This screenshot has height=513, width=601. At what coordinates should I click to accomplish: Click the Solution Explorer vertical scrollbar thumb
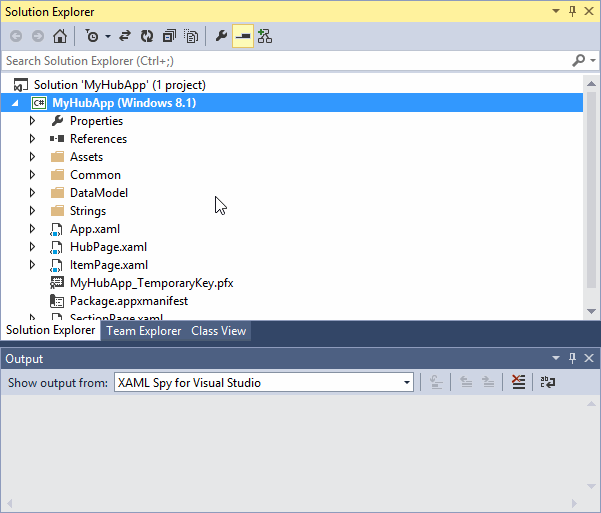591,189
